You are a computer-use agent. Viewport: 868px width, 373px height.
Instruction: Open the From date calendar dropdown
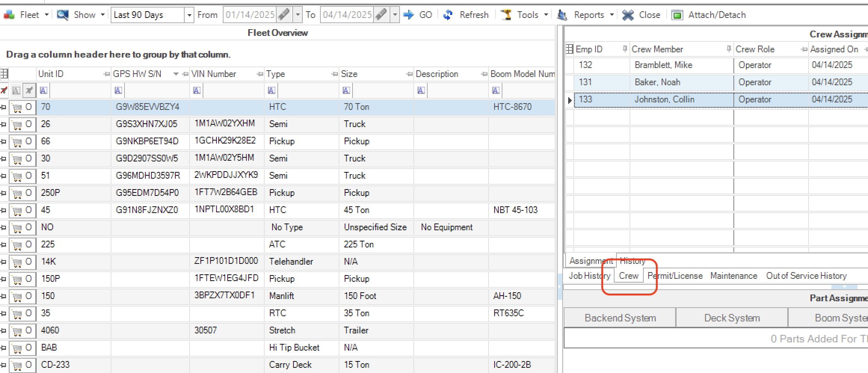(298, 15)
